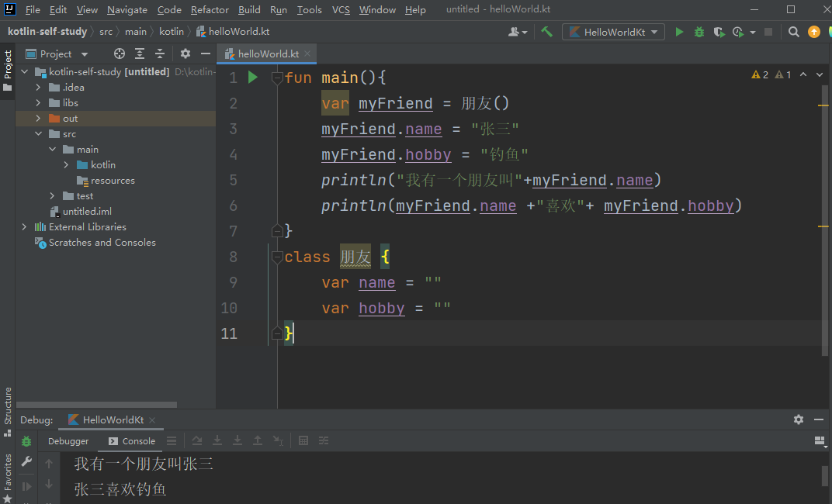The height and width of the screenshot is (504, 832).
Task: Toggle the Structure tool window side tab
Action: point(8,406)
